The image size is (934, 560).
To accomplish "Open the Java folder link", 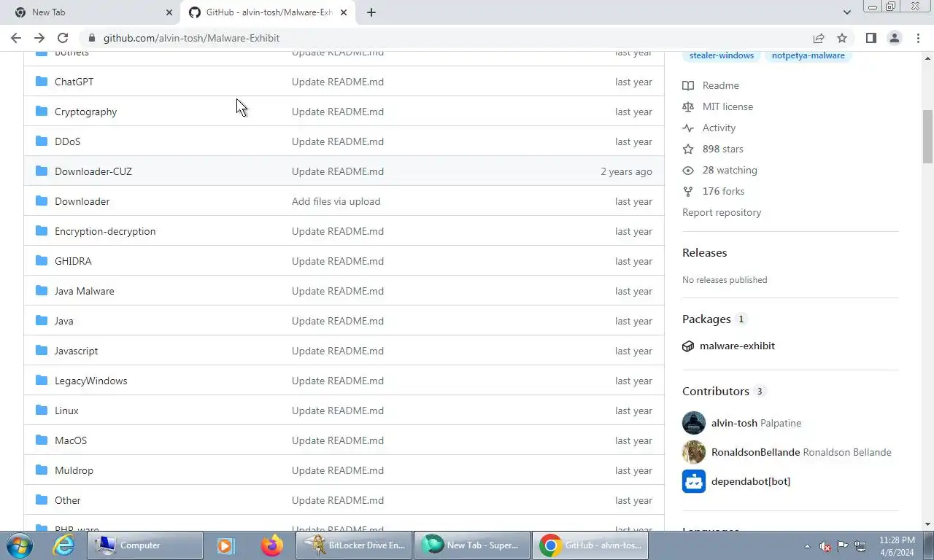I will (x=63, y=321).
